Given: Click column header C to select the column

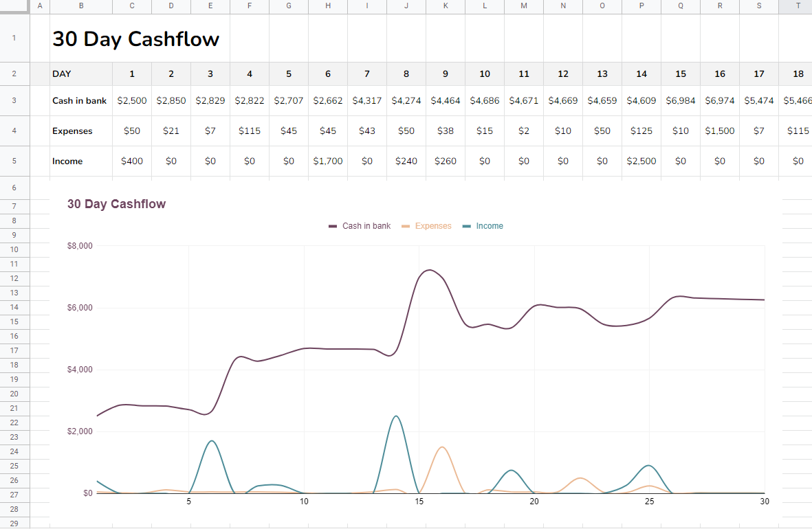Looking at the screenshot, I should click(x=131, y=6).
